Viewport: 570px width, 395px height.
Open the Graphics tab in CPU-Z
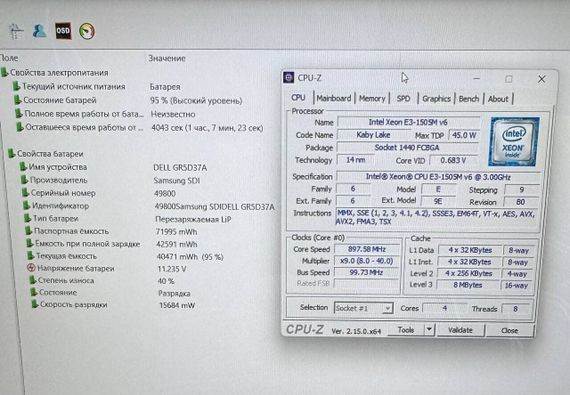(x=436, y=98)
